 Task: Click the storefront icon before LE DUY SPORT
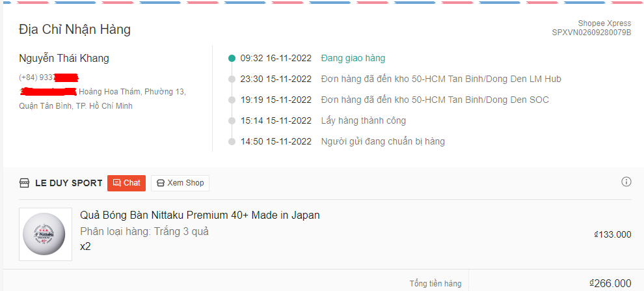pyautogui.click(x=24, y=183)
